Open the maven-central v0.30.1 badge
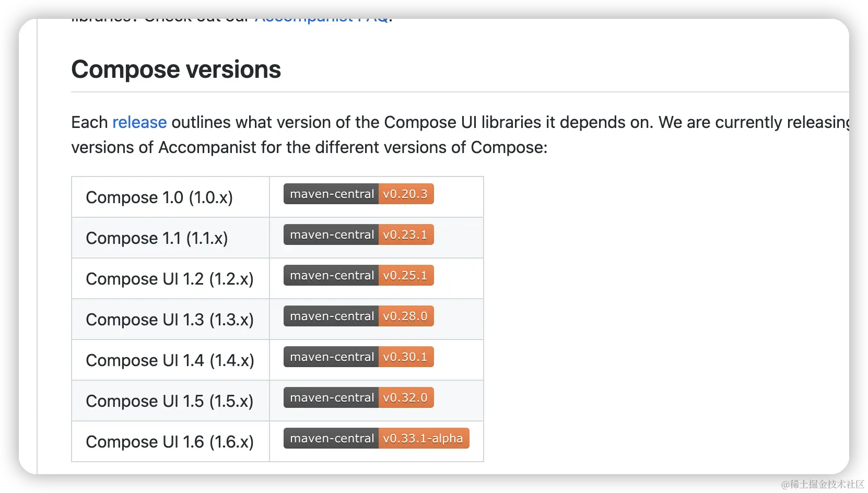Screen dimensions: 868x493 click(x=358, y=357)
